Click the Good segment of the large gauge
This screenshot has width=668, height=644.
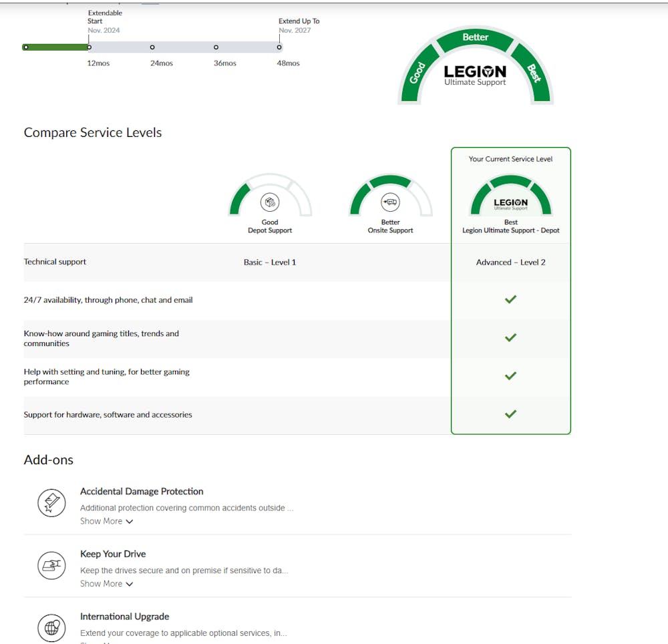(x=417, y=73)
